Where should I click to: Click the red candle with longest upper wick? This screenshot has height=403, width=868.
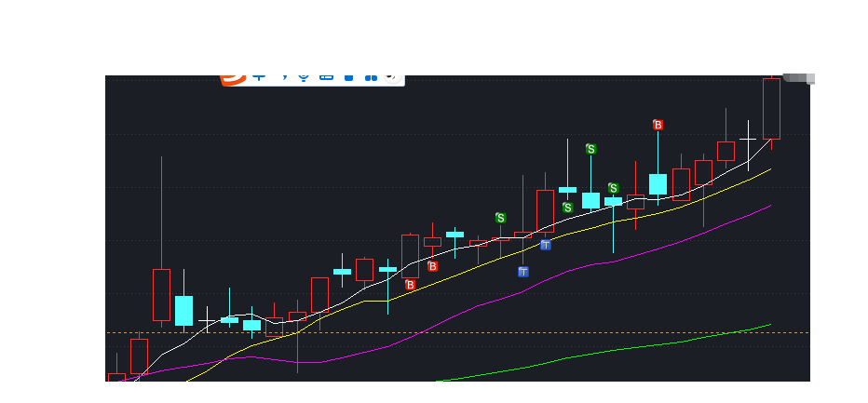pyautogui.click(x=162, y=295)
